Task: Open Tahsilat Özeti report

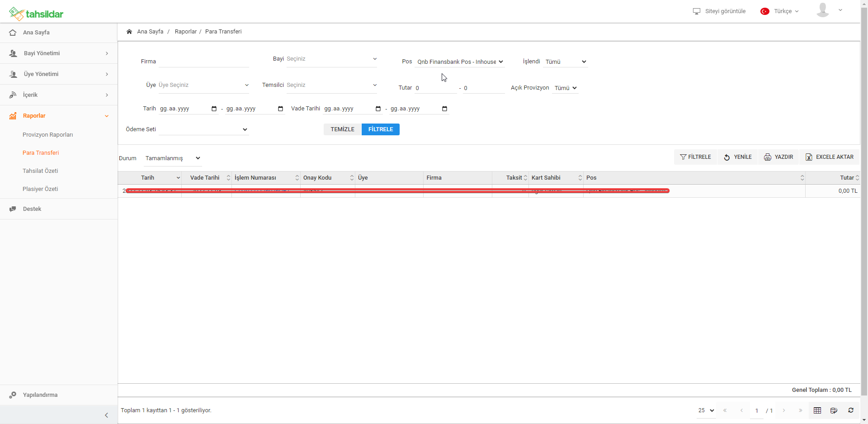Action: coord(40,171)
